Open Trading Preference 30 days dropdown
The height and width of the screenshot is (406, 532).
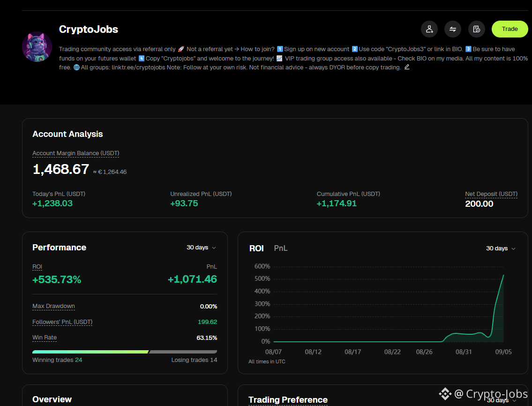pyautogui.click(x=502, y=400)
